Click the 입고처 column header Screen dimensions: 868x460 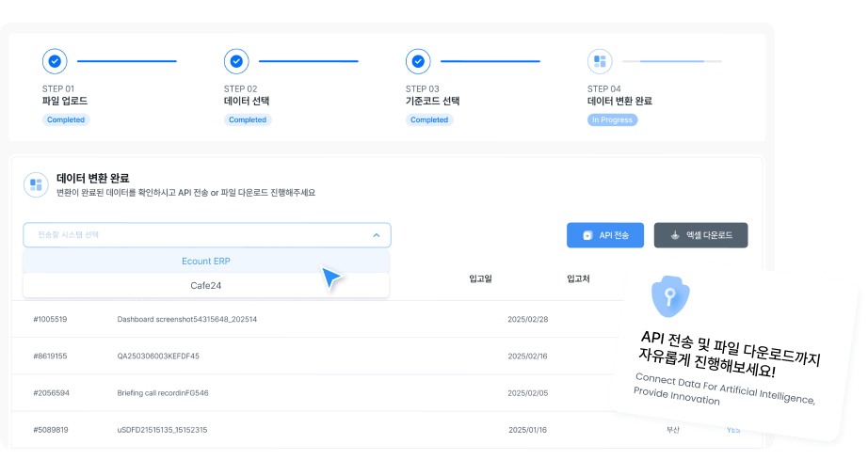[x=578, y=278]
